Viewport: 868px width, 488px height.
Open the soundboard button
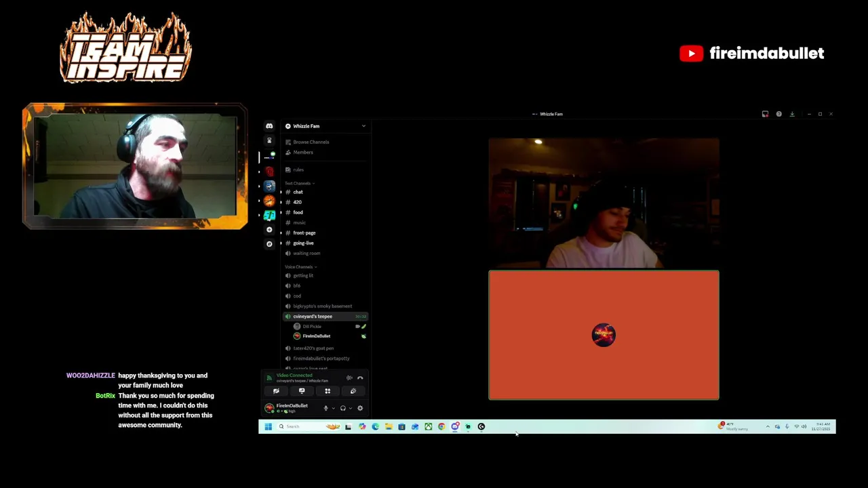point(353,391)
